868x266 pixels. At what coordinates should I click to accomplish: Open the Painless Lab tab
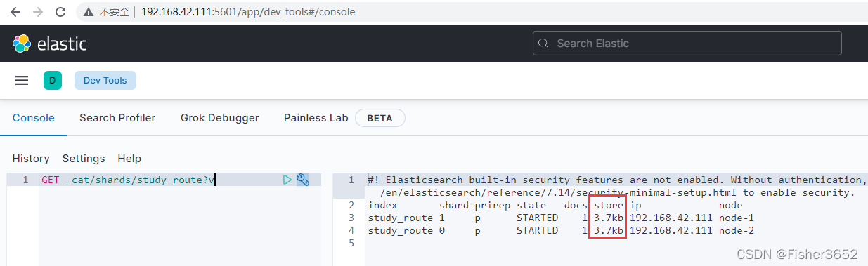click(316, 118)
